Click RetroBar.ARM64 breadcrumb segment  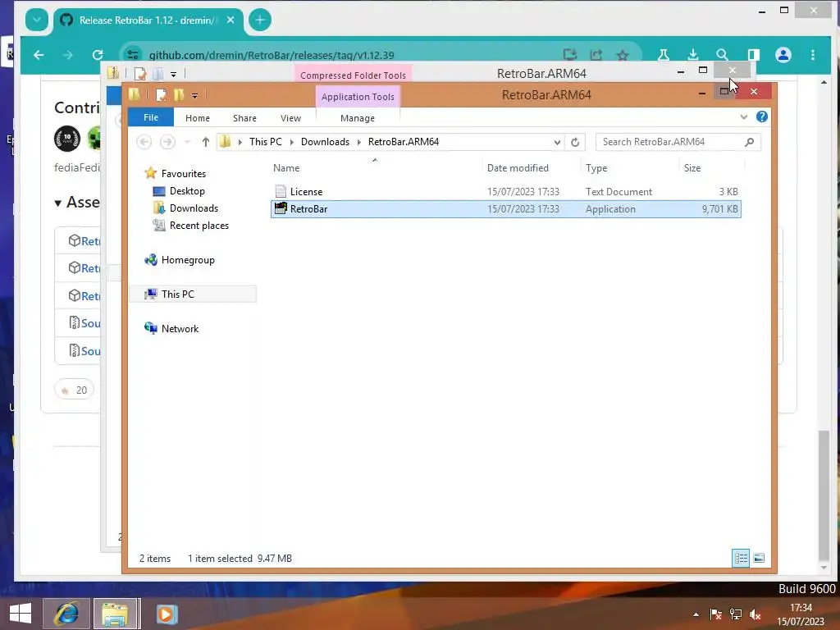[404, 142]
